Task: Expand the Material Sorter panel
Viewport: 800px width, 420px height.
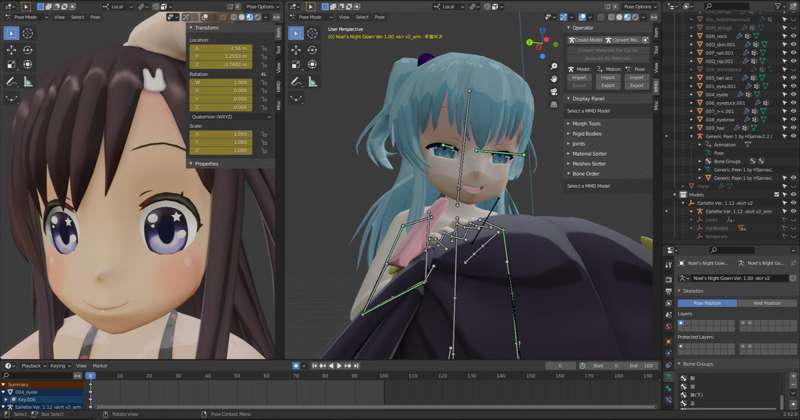Action: pyautogui.click(x=589, y=154)
